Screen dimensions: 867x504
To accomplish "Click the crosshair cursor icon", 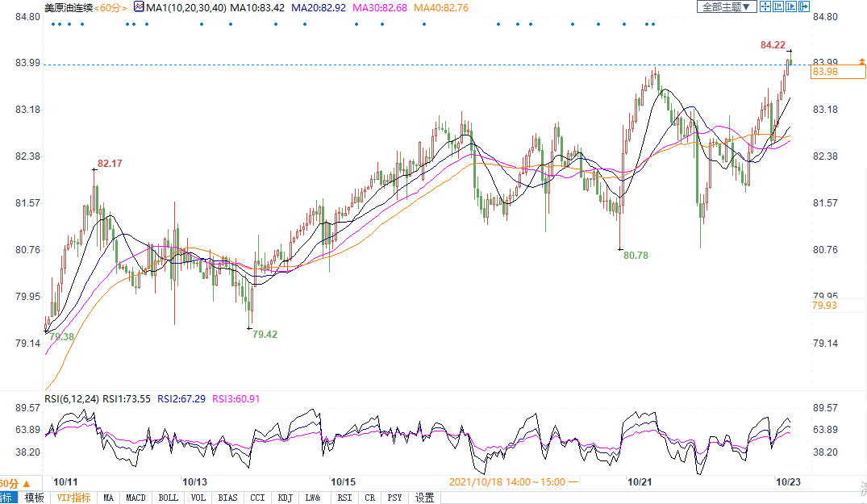I will click(765, 6).
